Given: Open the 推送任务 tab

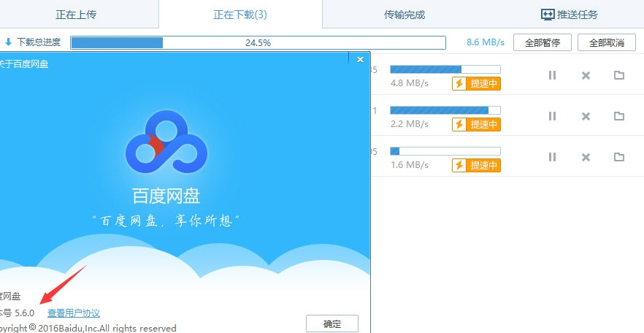Looking at the screenshot, I should coord(570,15).
